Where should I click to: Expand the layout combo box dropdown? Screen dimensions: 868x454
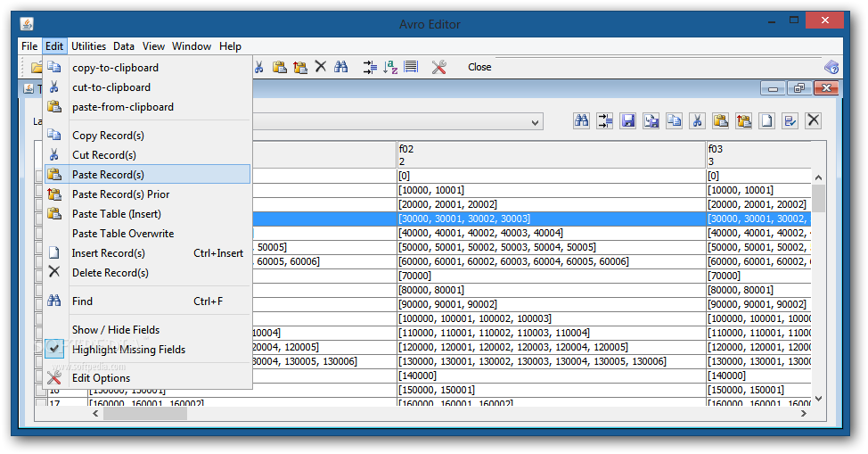535,122
